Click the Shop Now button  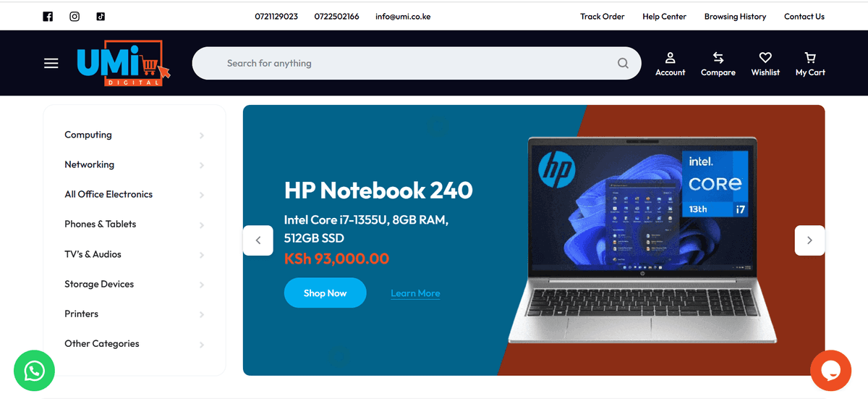click(325, 293)
